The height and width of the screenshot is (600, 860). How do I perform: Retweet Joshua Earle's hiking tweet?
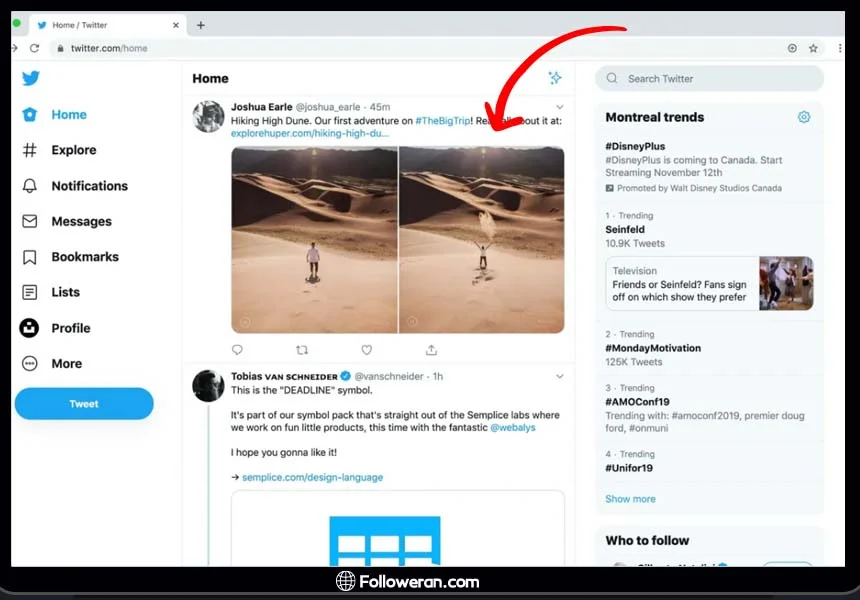302,350
